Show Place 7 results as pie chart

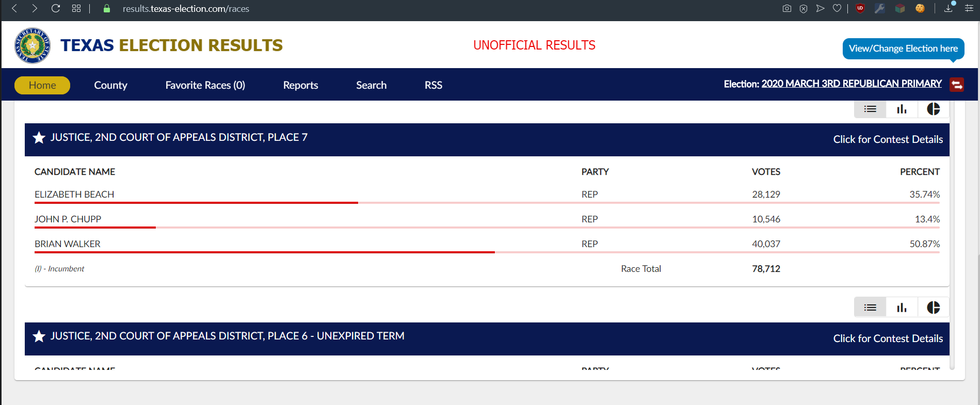point(933,109)
